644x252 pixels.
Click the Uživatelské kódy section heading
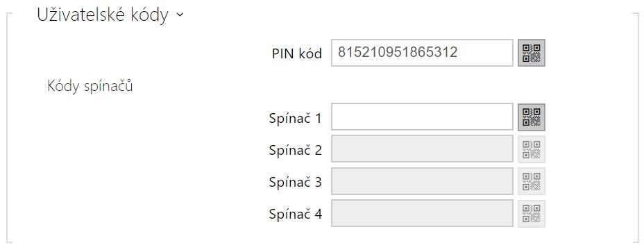click(103, 16)
